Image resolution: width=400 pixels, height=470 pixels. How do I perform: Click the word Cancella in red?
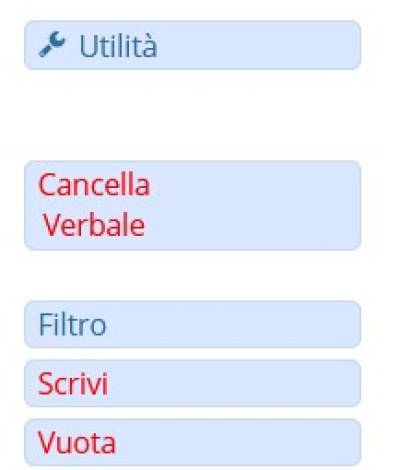pos(94,185)
